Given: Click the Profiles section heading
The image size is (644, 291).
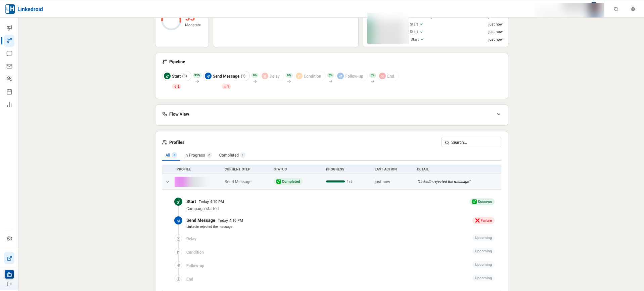Looking at the screenshot, I should [177, 142].
